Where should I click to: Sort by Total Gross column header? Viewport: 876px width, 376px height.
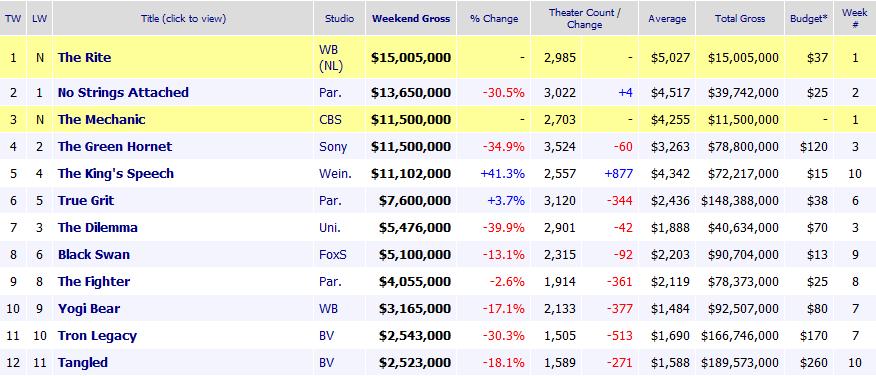pyautogui.click(x=740, y=18)
